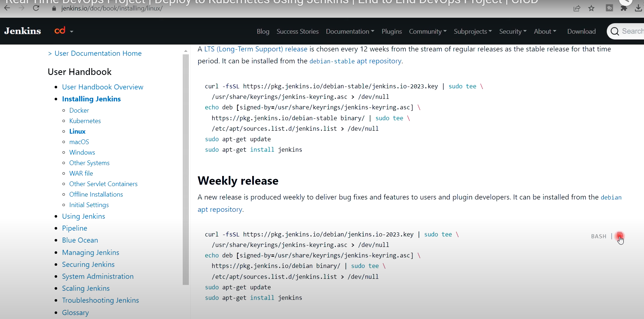Click the BASH language label
Screen dimensions: 644x319
[x=599, y=236]
